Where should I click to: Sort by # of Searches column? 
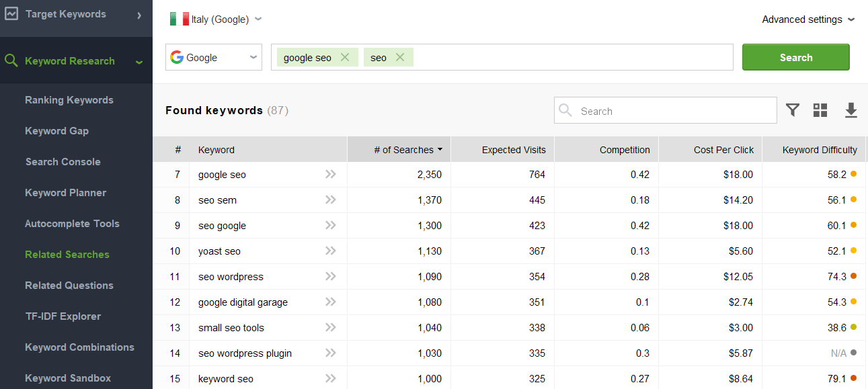399,150
